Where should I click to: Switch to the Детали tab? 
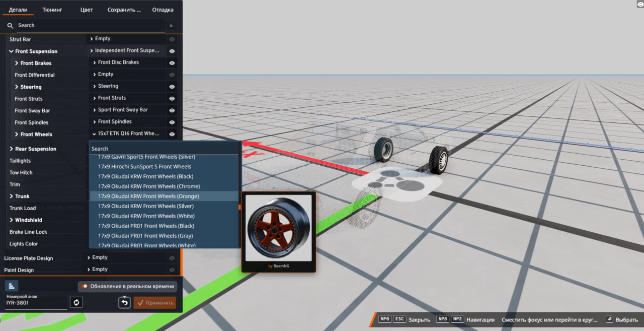click(18, 10)
